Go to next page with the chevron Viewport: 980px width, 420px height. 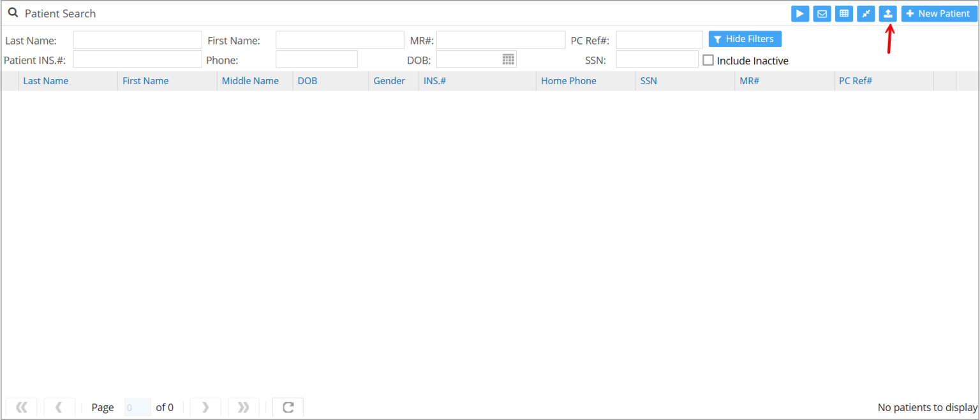tap(205, 407)
